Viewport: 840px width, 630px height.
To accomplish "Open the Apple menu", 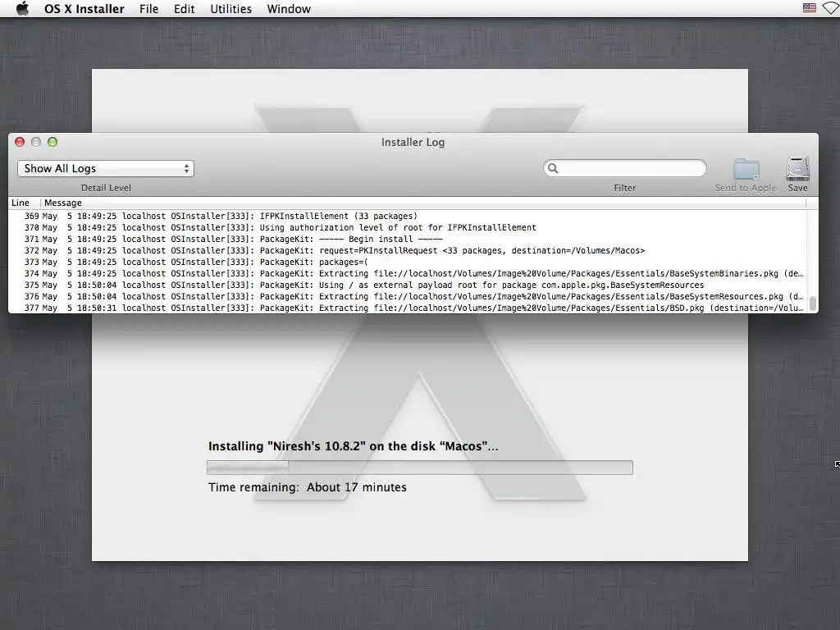I will (x=22, y=8).
